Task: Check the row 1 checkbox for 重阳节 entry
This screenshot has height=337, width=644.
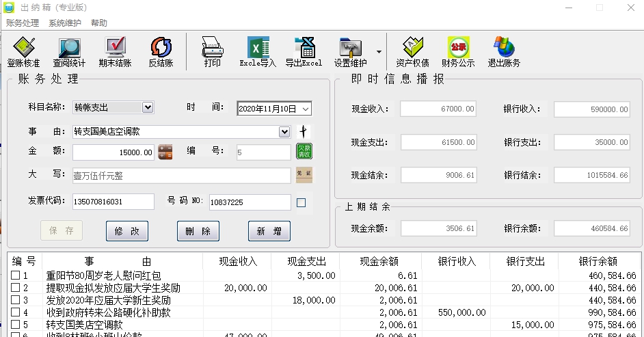Action: click(15, 275)
